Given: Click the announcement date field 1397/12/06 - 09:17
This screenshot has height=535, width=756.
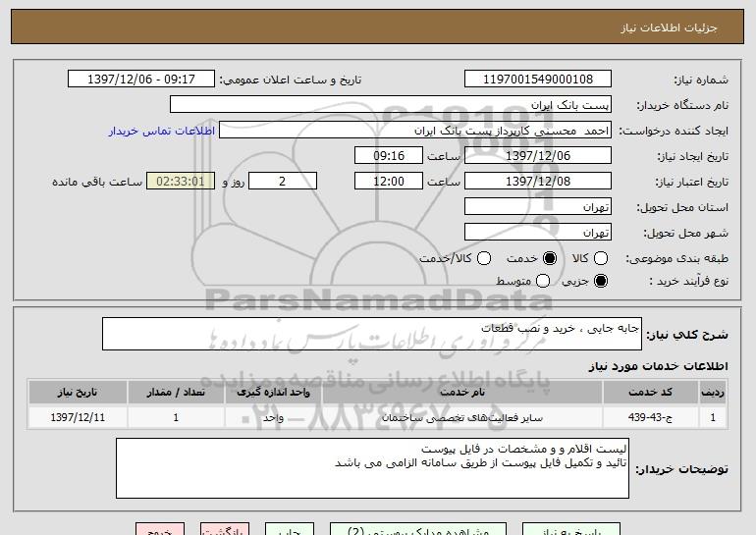Looking at the screenshot, I should (x=141, y=80).
